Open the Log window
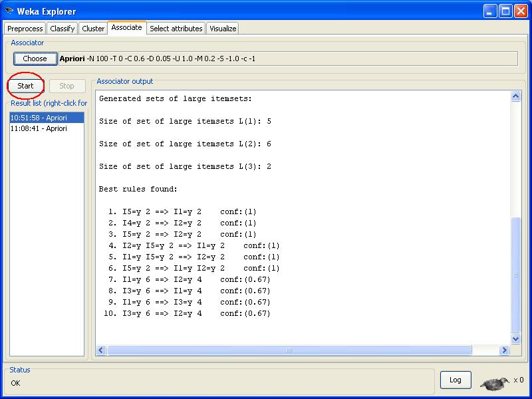 pyautogui.click(x=456, y=380)
